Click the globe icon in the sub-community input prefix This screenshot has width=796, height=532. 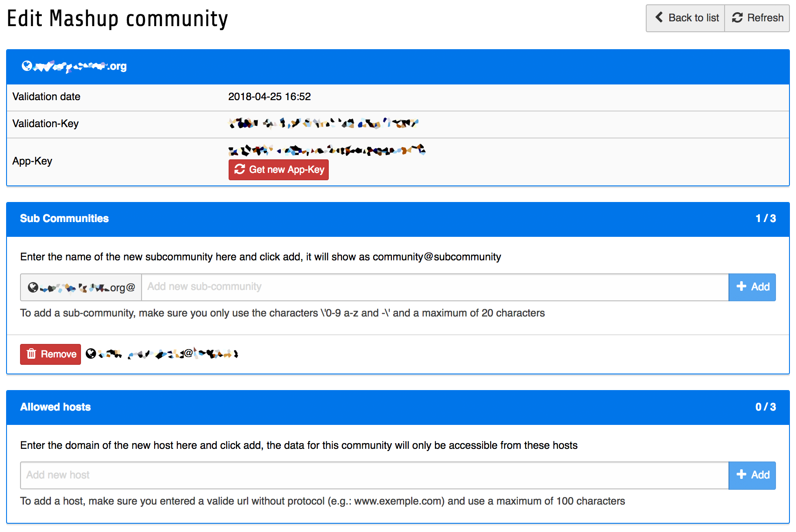click(33, 287)
